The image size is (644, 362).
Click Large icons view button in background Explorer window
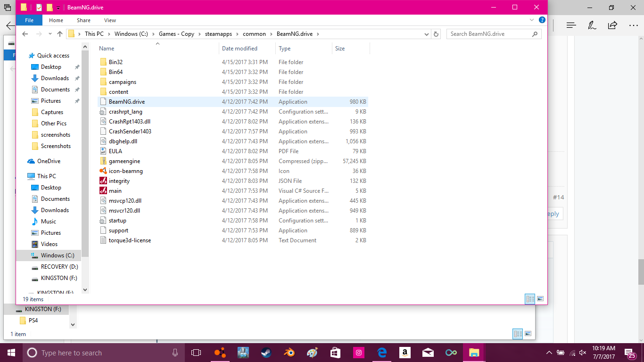528,334
